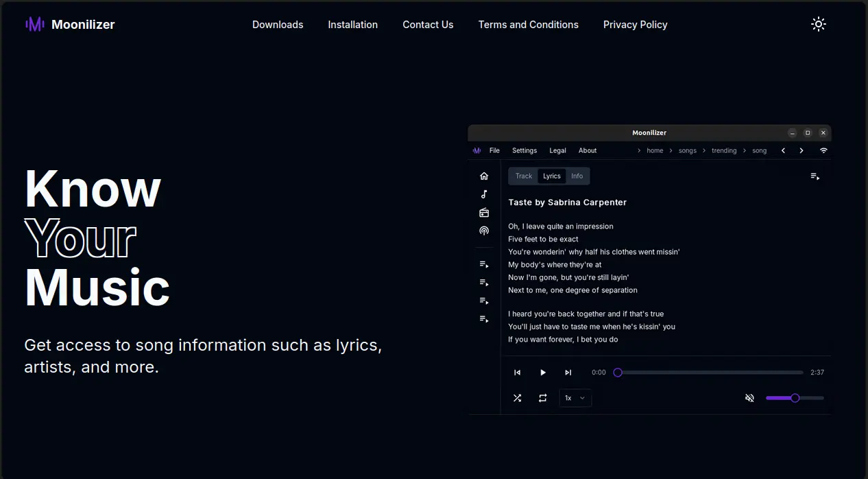Image resolution: width=868 pixels, height=479 pixels.
Task: Toggle shuffle mode
Action: (x=518, y=398)
